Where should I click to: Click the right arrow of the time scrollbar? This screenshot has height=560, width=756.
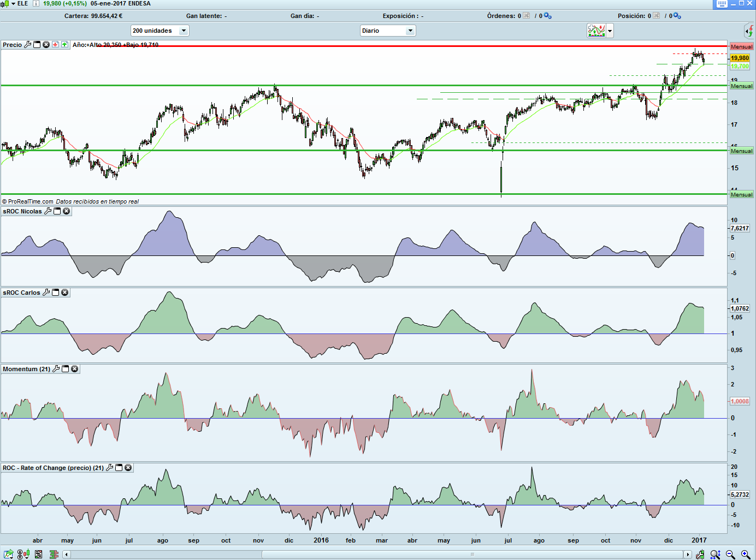(x=688, y=555)
